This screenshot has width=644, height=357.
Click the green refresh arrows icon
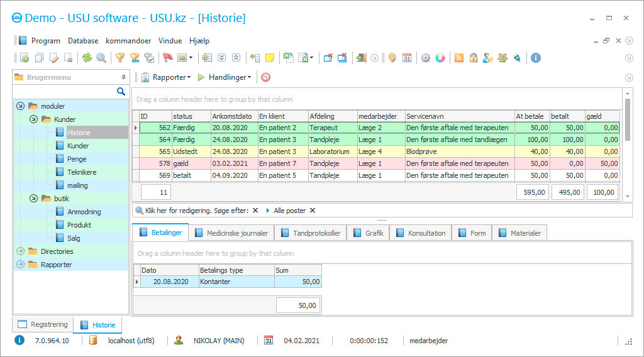click(87, 58)
